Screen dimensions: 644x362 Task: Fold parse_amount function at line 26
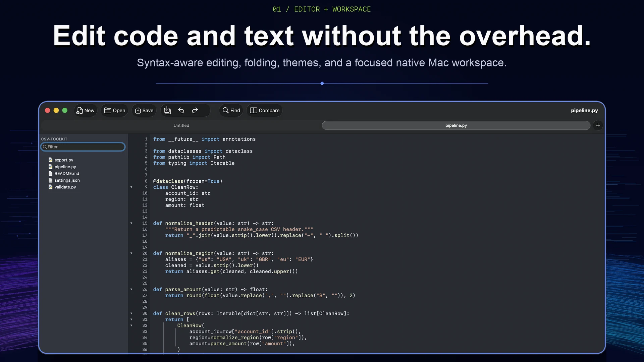point(131,290)
